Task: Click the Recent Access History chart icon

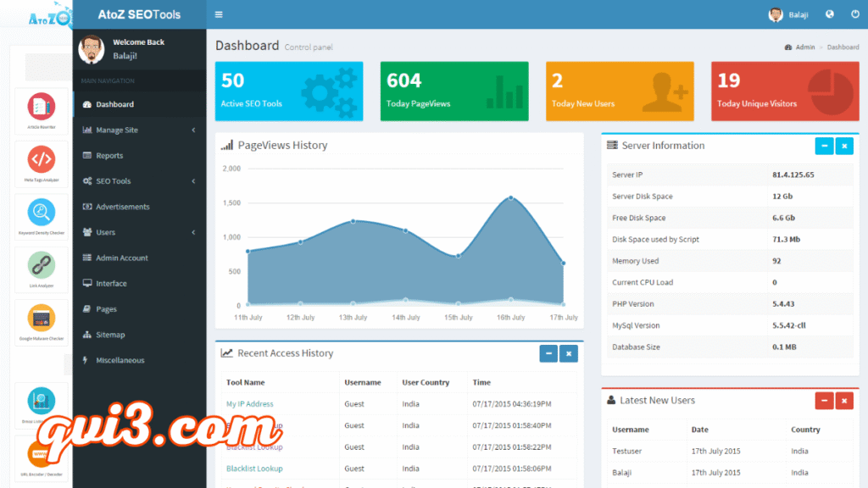Action: pos(226,353)
